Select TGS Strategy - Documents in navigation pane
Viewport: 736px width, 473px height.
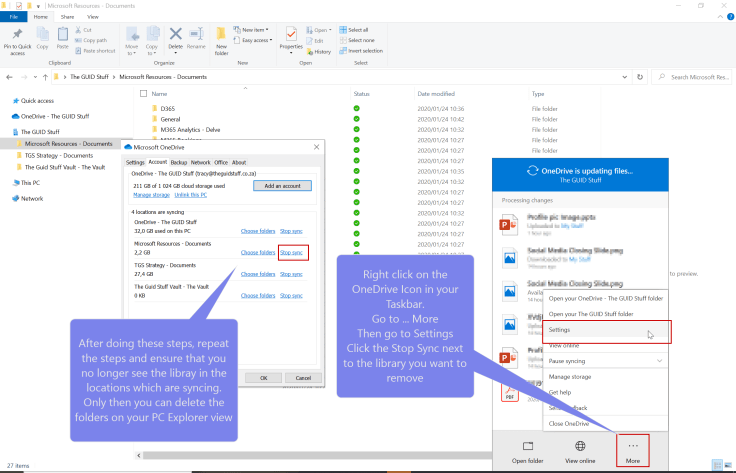coord(58,155)
